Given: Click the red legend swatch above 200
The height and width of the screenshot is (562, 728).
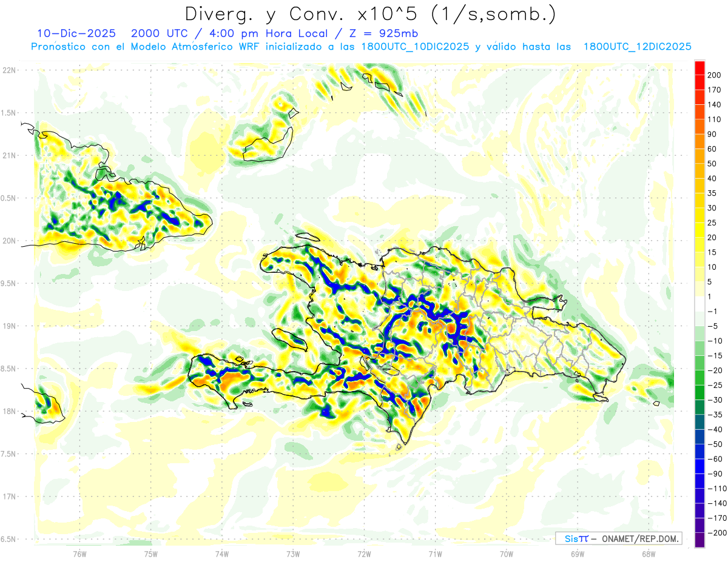Looking at the screenshot, I should (699, 68).
